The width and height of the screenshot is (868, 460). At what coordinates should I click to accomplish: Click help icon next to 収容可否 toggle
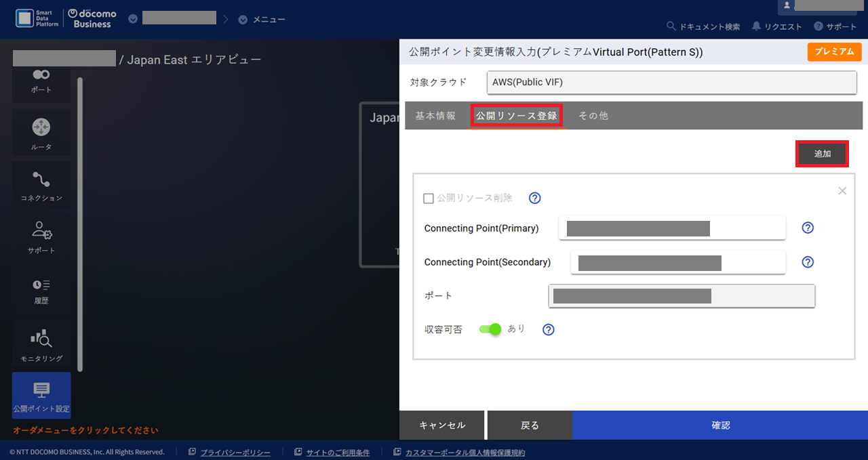(549, 329)
